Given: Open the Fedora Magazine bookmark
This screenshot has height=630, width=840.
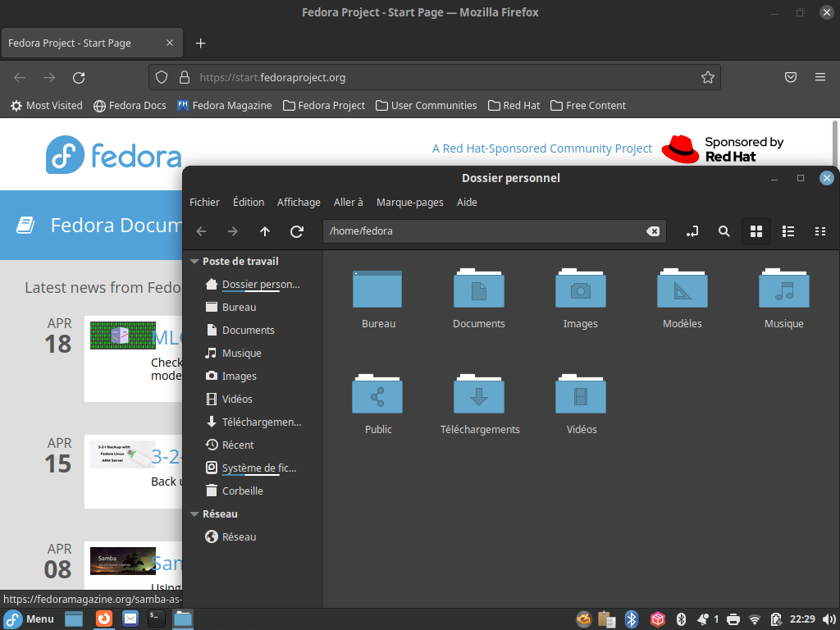Looking at the screenshot, I should [x=225, y=106].
